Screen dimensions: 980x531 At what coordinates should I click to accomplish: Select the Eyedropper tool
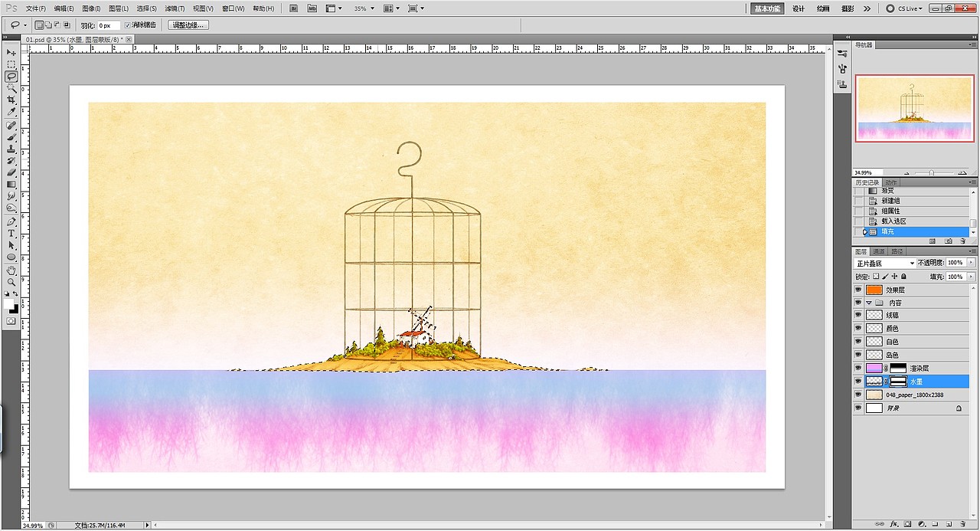[11, 113]
